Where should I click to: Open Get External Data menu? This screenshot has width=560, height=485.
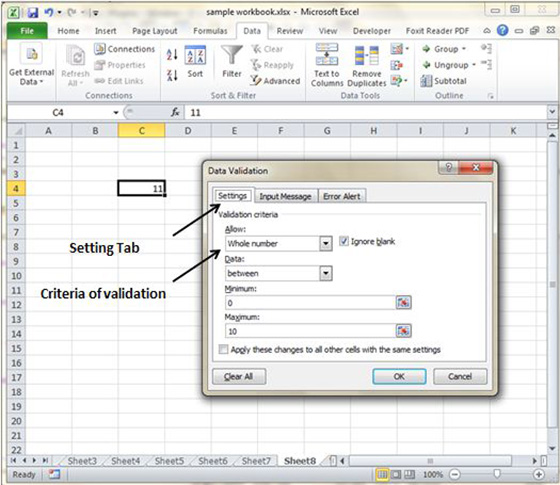tap(31, 65)
